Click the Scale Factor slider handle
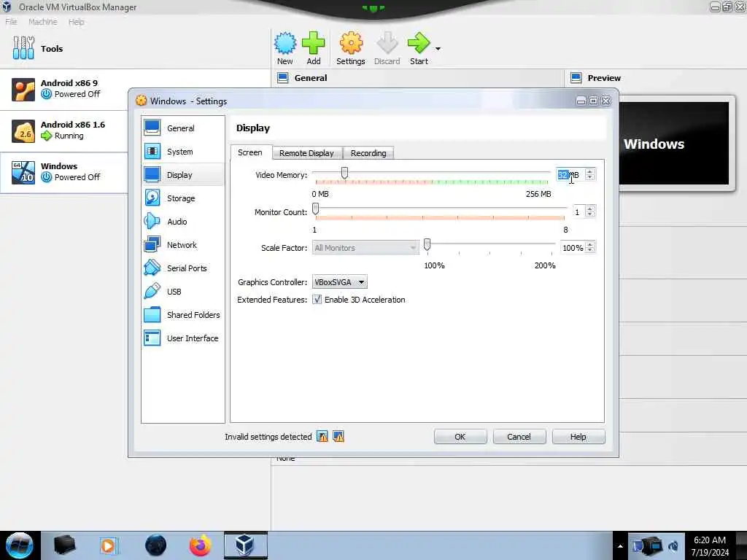 427,244
